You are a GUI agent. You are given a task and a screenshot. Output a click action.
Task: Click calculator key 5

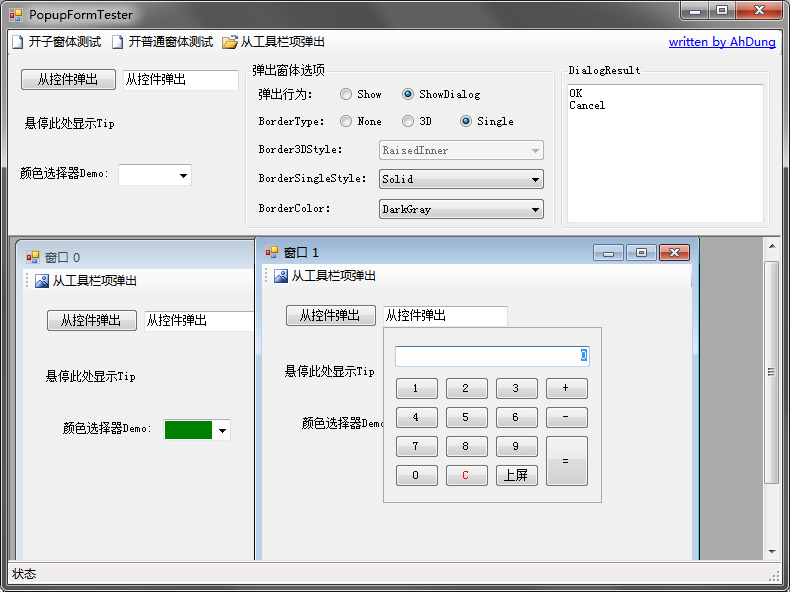coord(467,417)
